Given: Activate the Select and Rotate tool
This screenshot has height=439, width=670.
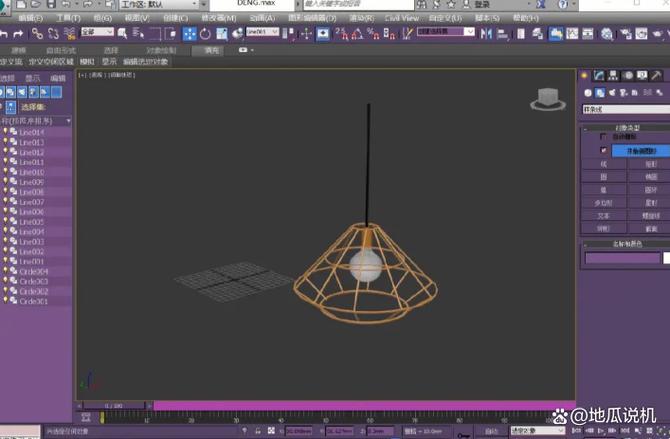Looking at the screenshot, I should click(x=206, y=34).
